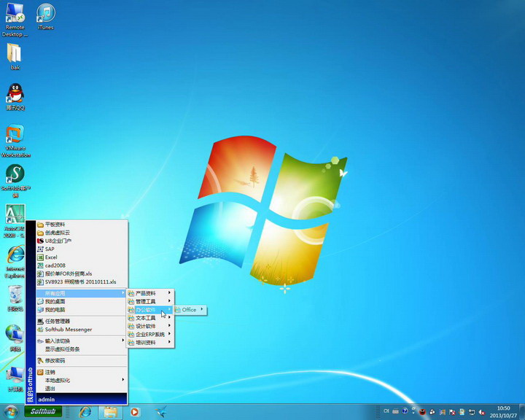Click 注销 to log off
The height and width of the screenshot is (420, 525).
click(50, 372)
